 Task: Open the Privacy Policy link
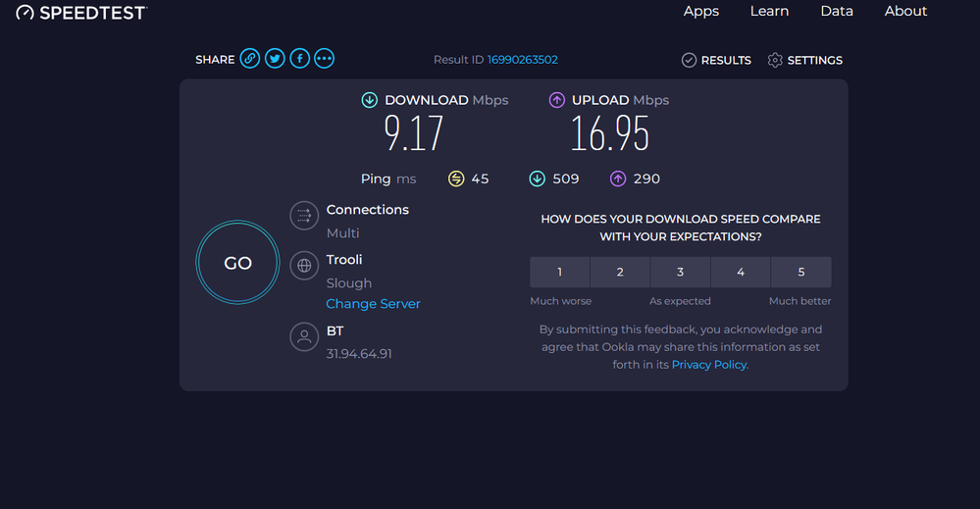tap(709, 365)
